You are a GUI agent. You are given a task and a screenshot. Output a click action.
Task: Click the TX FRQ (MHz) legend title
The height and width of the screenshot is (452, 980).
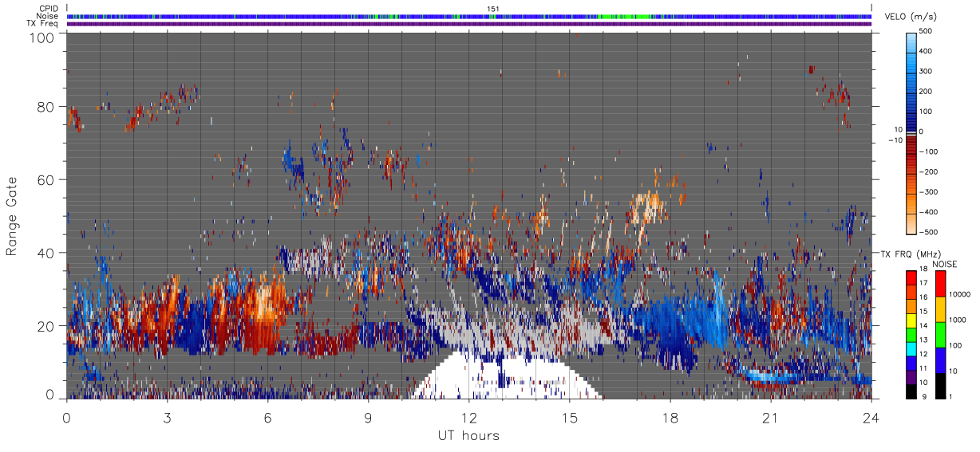pyautogui.click(x=910, y=254)
